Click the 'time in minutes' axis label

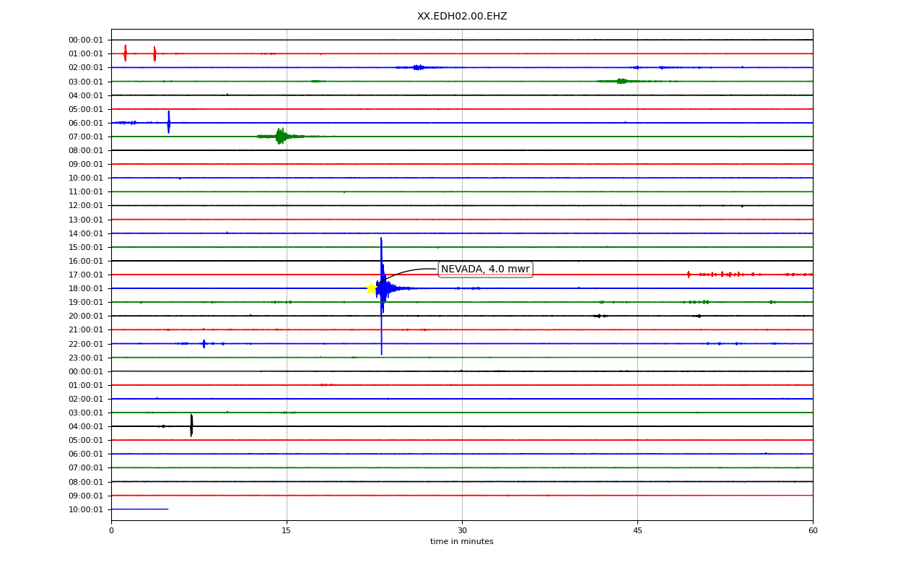[x=462, y=542]
